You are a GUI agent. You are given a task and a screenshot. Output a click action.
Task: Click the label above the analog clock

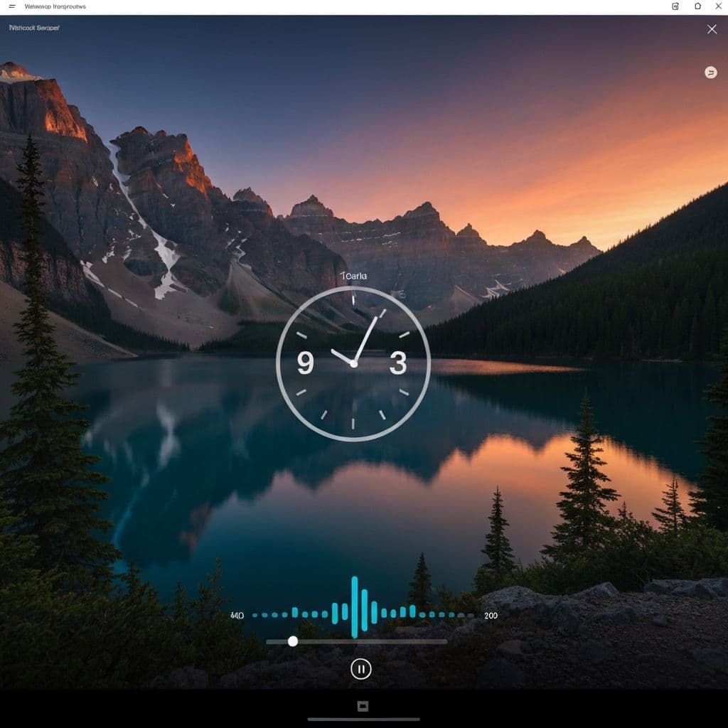353,275
